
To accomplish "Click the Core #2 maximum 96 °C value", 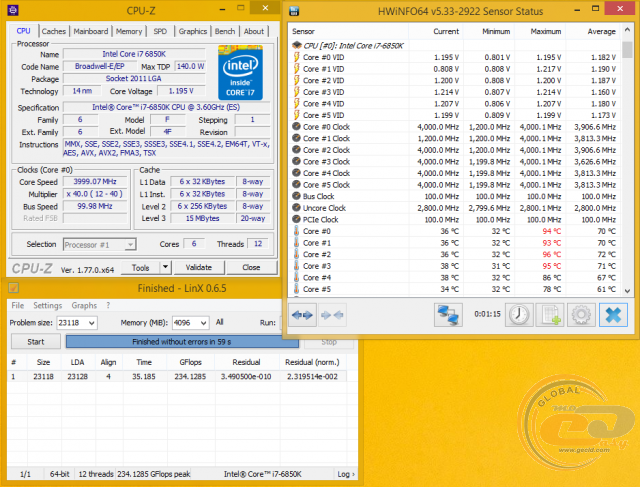I will point(551,254).
